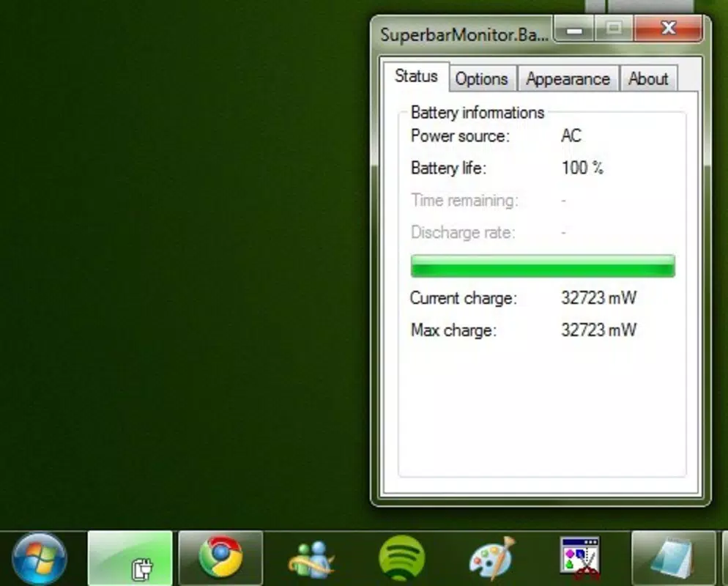Click the "Time remaining:" label

pyautogui.click(x=464, y=201)
